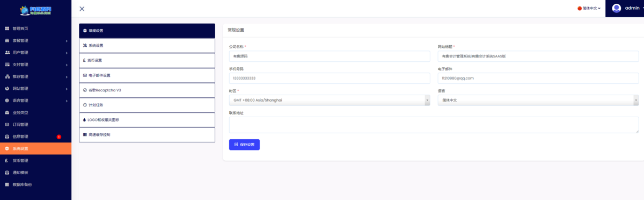This screenshot has height=200, width=644.
Task: Click the 支付管理 card icon
Action: click(x=7, y=65)
